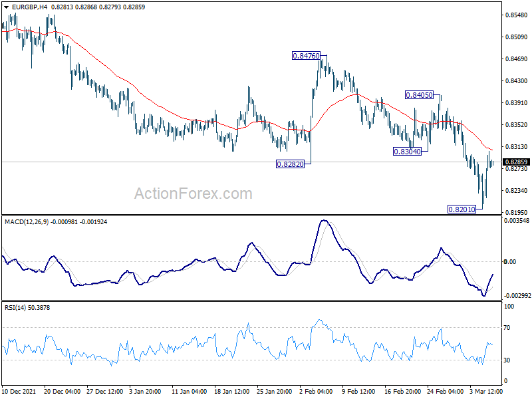The image size is (532, 399).
Task: Click the MACD scale value 0.003548
Action: coord(517,221)
